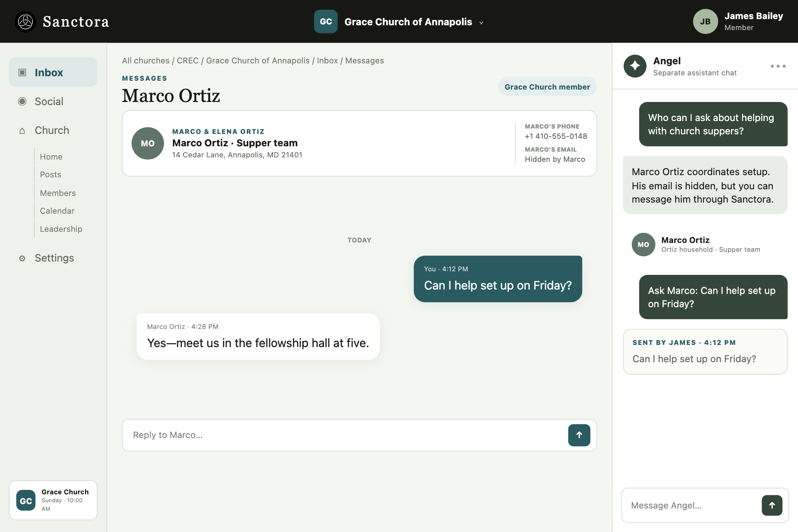Click Marco's phone number +1 410-555-0148
The width and height of the screenshot is (798, 532).
point(556,137)
